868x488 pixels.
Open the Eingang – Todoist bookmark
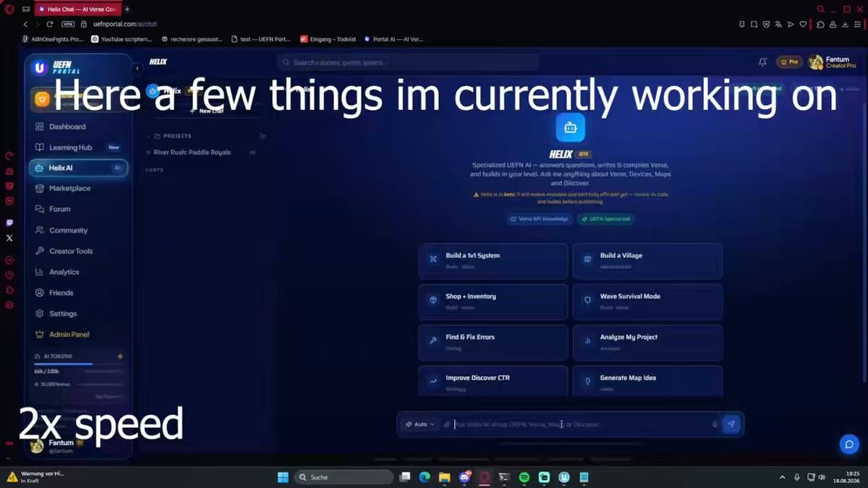(328, 39)
